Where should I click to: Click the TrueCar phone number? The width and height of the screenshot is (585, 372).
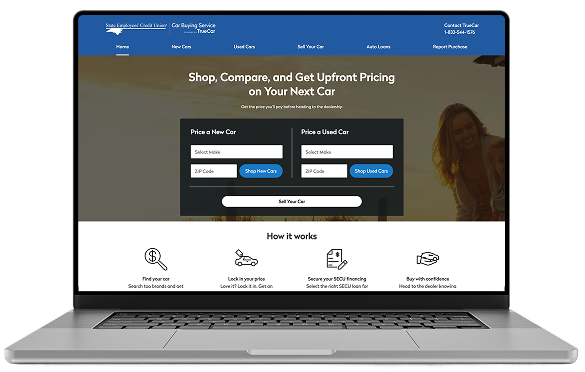[x=459, y=32]
